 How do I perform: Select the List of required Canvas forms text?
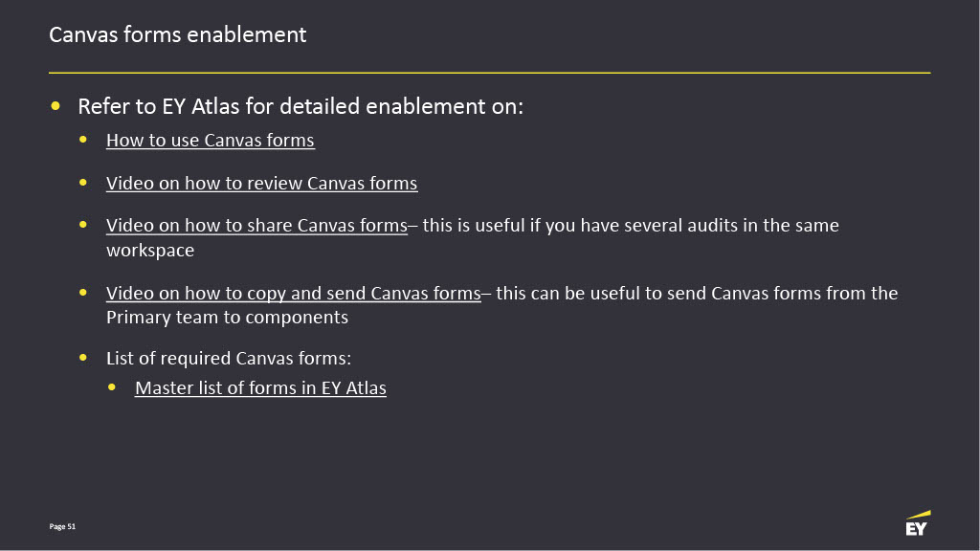pos(229,358)
